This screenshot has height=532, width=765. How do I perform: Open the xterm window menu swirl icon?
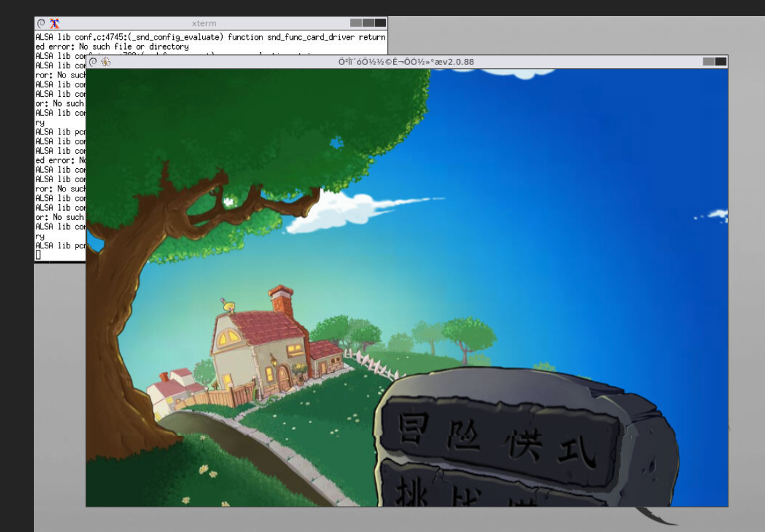(41, 23)
